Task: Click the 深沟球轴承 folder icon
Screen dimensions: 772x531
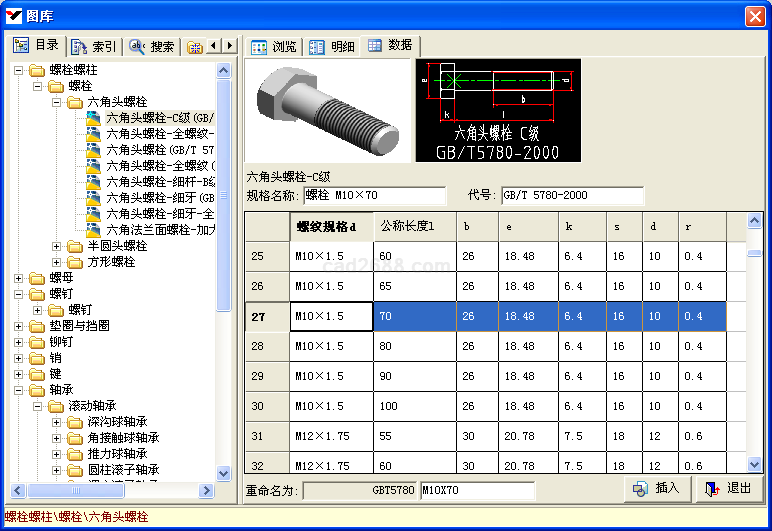Action: coord(76,422)
